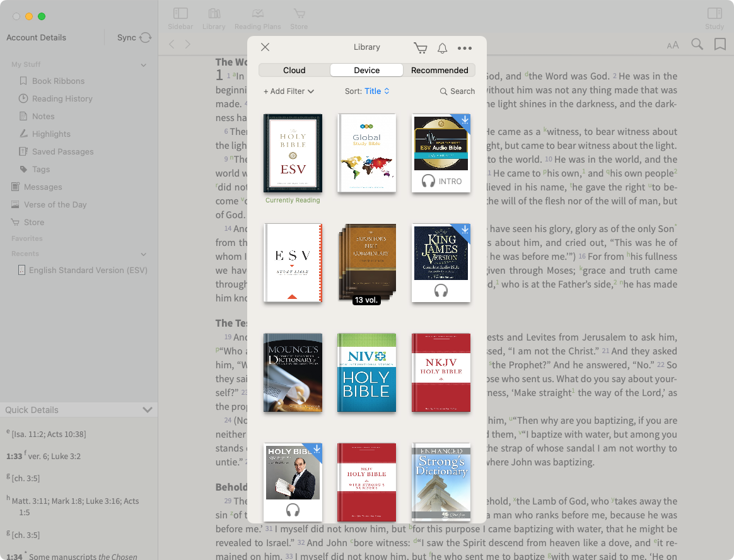Open Messages in sidebar
Image resolution: width=734 pixels, height=560 pixels.
point(43,187)
